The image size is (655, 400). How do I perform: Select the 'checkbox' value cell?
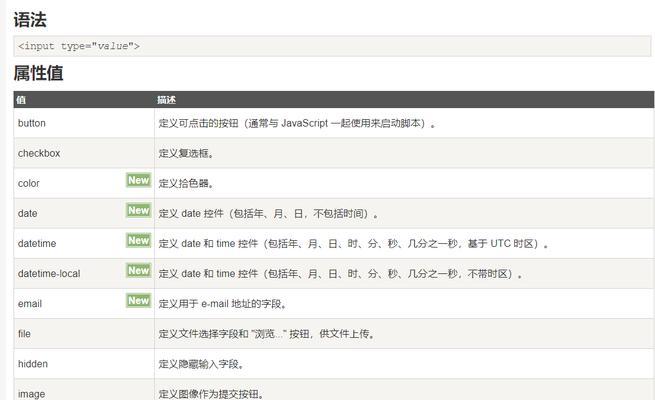point(84,153)
